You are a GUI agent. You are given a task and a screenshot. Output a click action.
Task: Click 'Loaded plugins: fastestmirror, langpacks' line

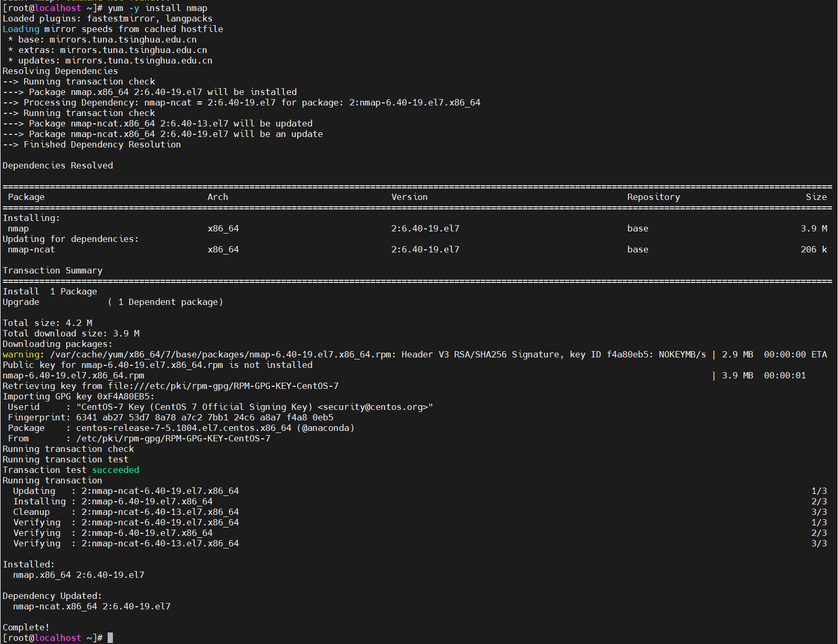coord(108,18)
